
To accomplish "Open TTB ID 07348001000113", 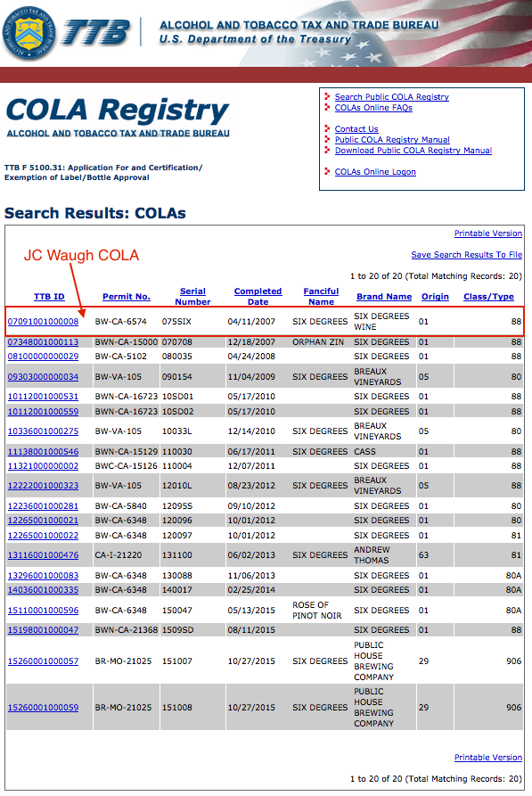I will click(x=43, y=342).
